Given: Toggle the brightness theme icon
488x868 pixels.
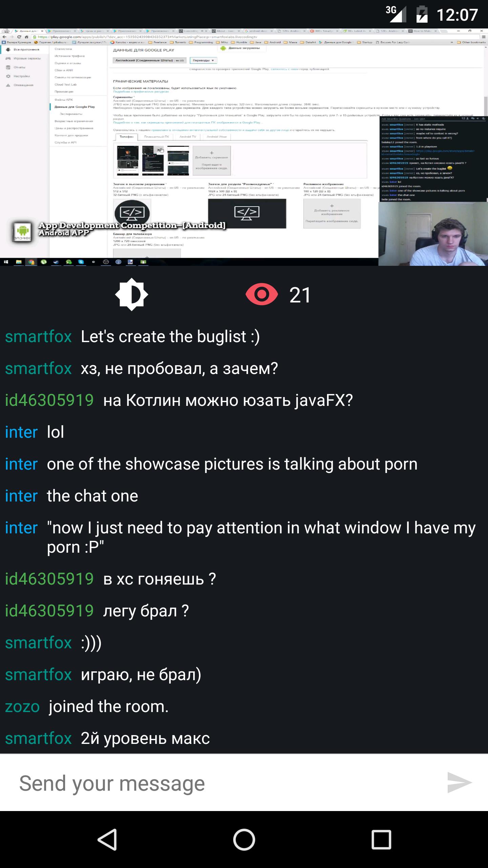Looking at the screenshot, I should coord(131,295).
